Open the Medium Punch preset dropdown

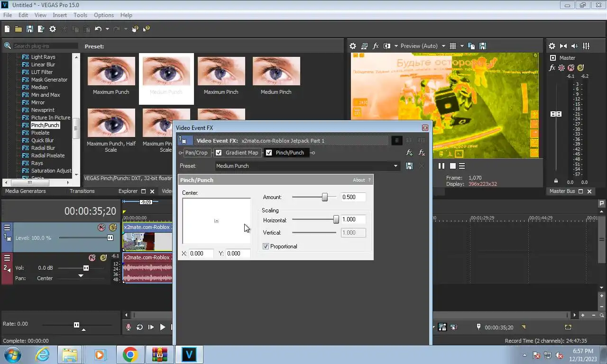[x=395, y=166]
